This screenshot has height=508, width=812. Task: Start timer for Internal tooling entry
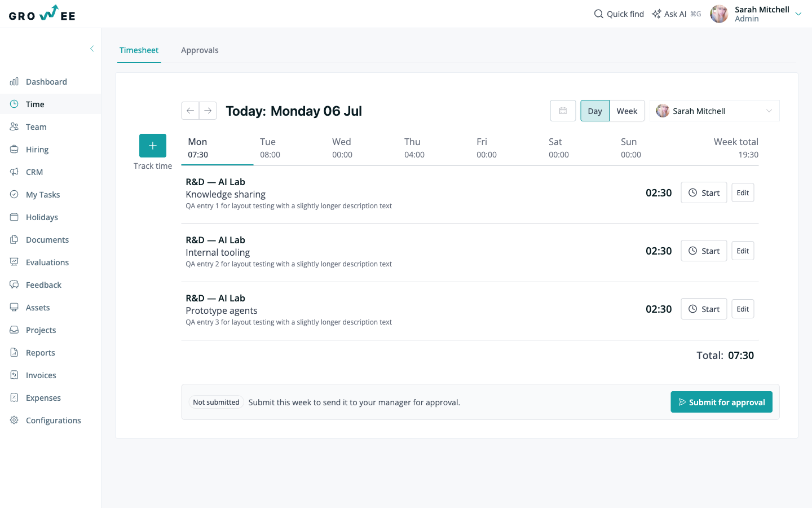tap(704, 251)
